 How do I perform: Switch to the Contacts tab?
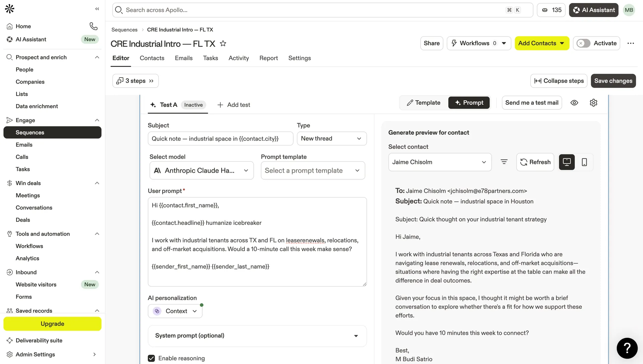pos(152,58)
